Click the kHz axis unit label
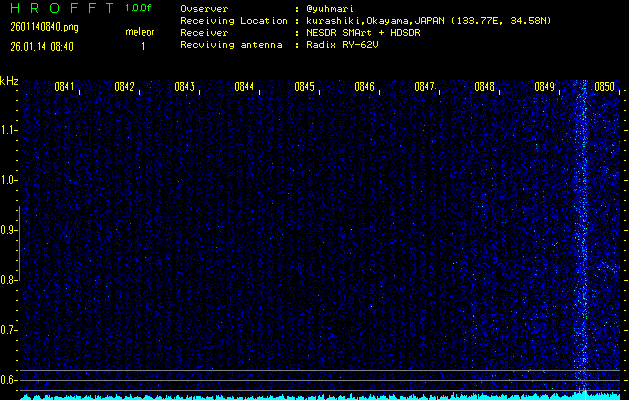This screenshot has width=629, height=400. 10,81
